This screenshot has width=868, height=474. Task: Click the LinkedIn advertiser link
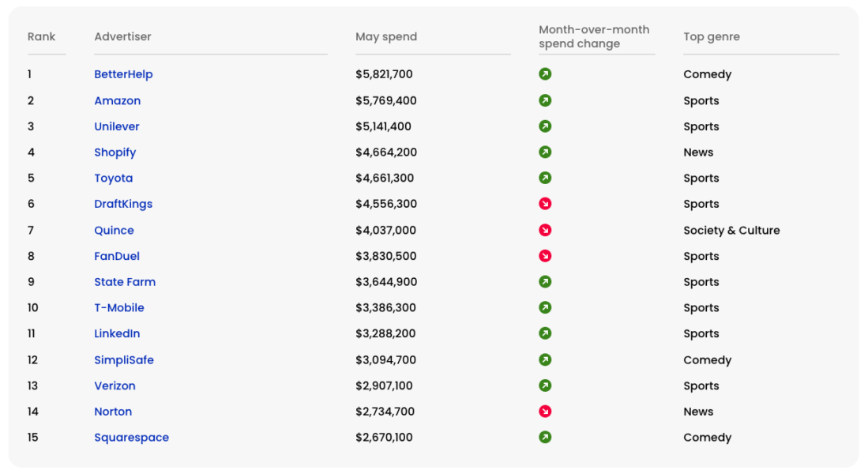tap(117, 333)
